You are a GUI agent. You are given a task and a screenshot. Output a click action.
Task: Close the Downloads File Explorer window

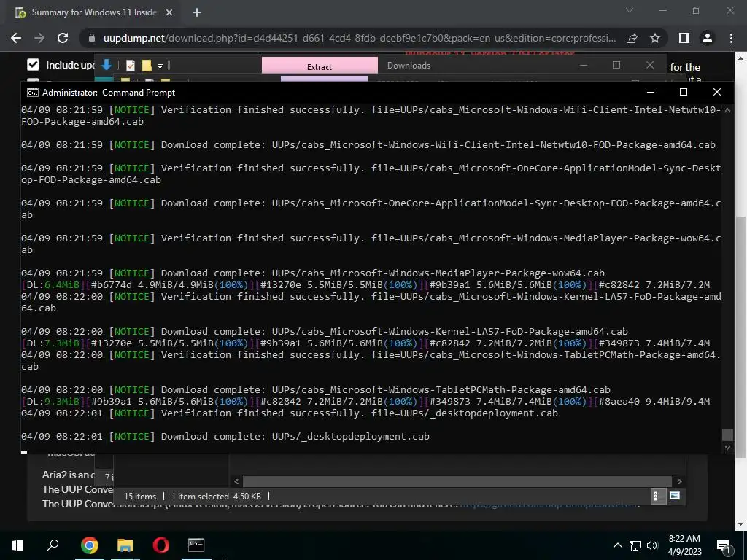[x=650, y=65]
